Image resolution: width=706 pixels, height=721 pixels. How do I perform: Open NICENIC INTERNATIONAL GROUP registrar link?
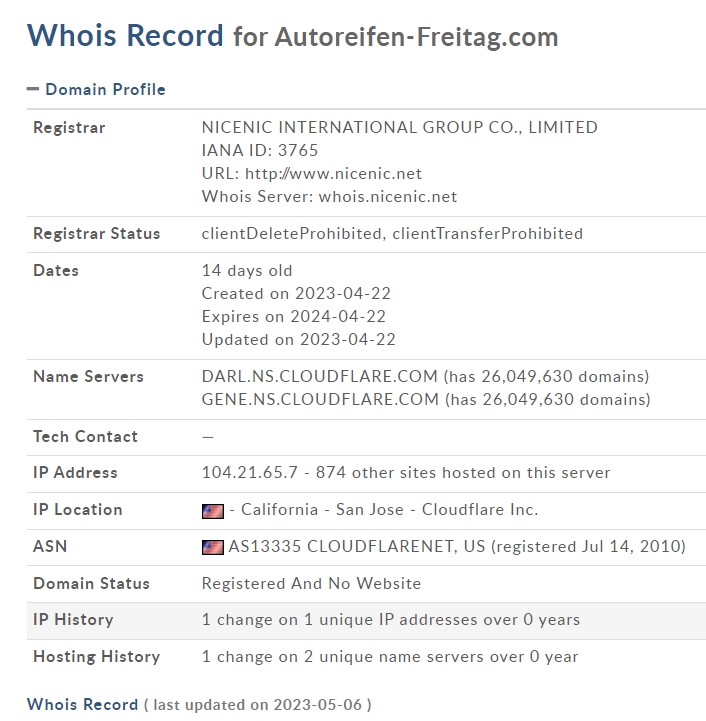click(x=400, y=127)
